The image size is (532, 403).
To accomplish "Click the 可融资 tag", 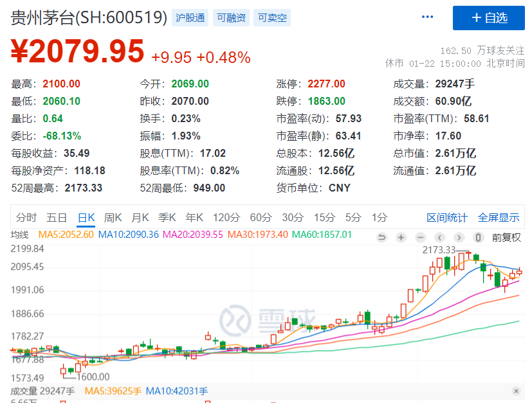I will coord(231,18).
